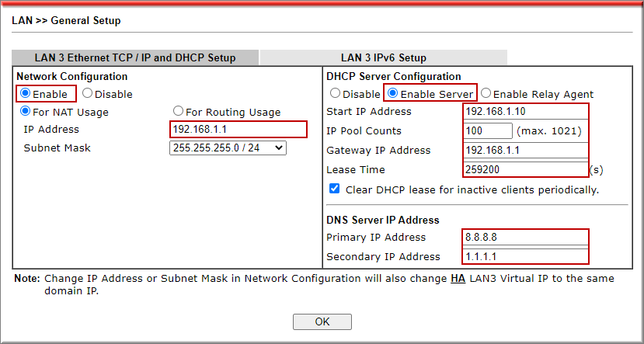Open the Subnet Mask dropdown
644x344 pixels.
tap(228, 148)
